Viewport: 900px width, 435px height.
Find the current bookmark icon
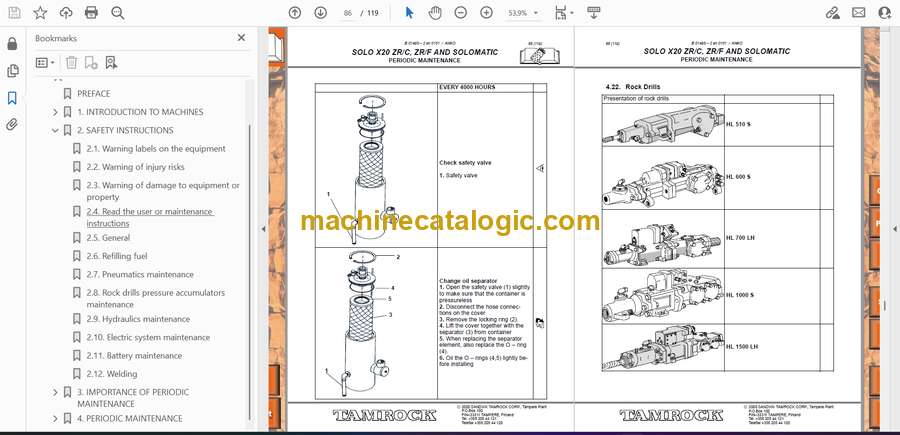coord(111,63)
